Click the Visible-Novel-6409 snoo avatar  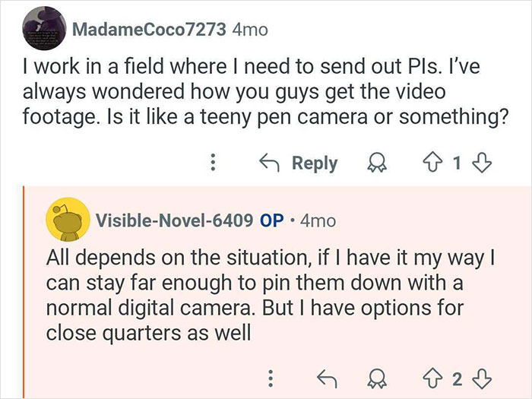pyautogui.click(x=66, y=220)
